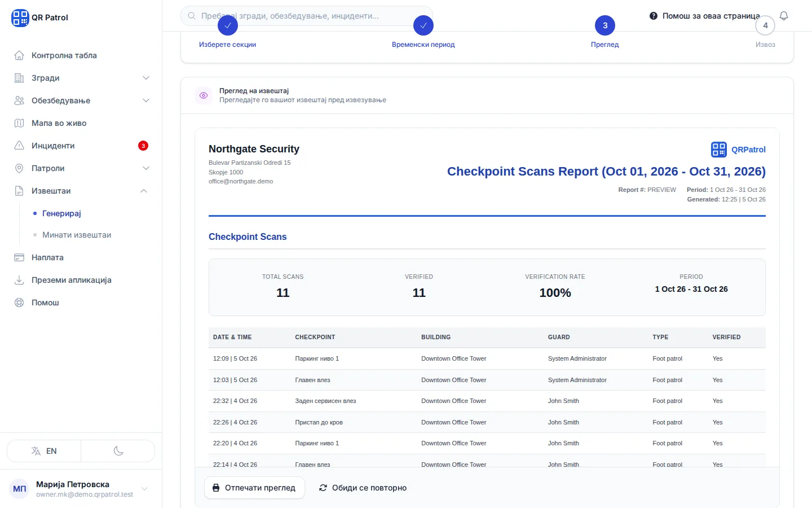Switch language with EN toggle
Viewport: 812px width, 508px height.
click(x=44, y=451)
